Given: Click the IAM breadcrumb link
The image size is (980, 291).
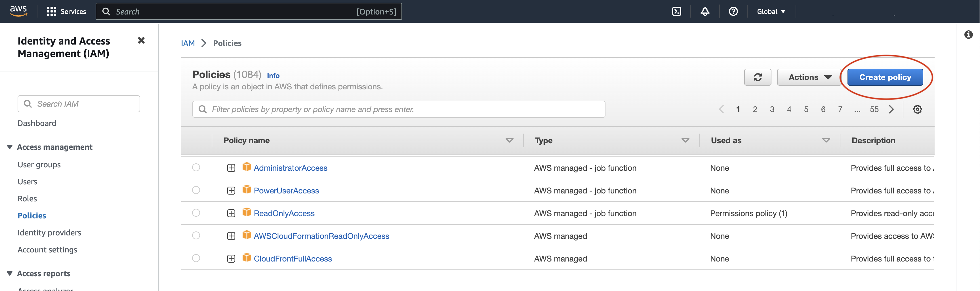Looking at the screenshot, I should click(x=188, y=43).
